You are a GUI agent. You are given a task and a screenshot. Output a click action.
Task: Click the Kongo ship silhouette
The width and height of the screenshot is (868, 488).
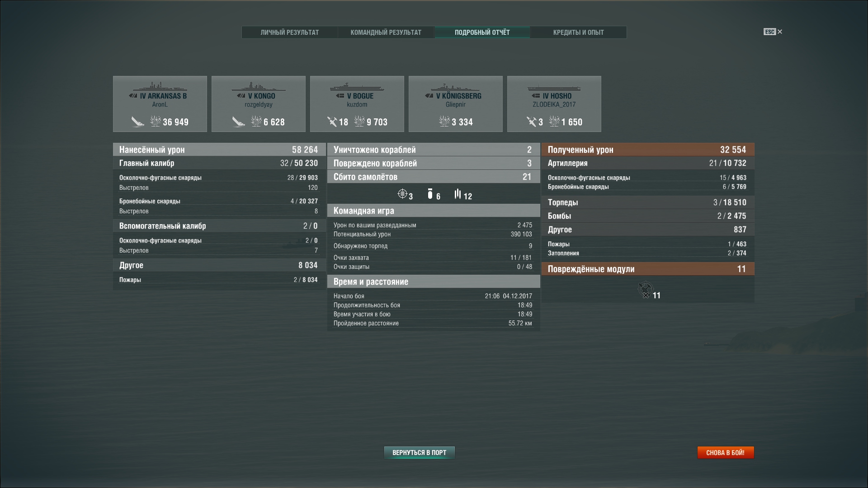click(259, 86)
